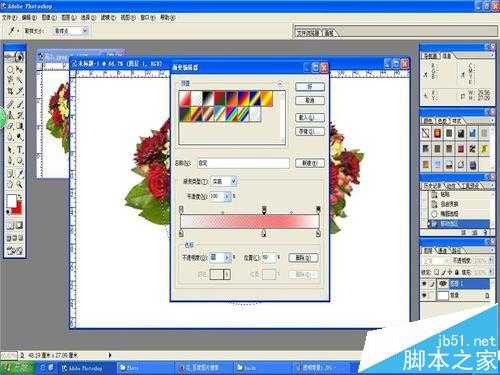Select the Move tool in toolbox
Viewport: 500px width, 375px height.
pyautogui.click(x=20, y=70)
